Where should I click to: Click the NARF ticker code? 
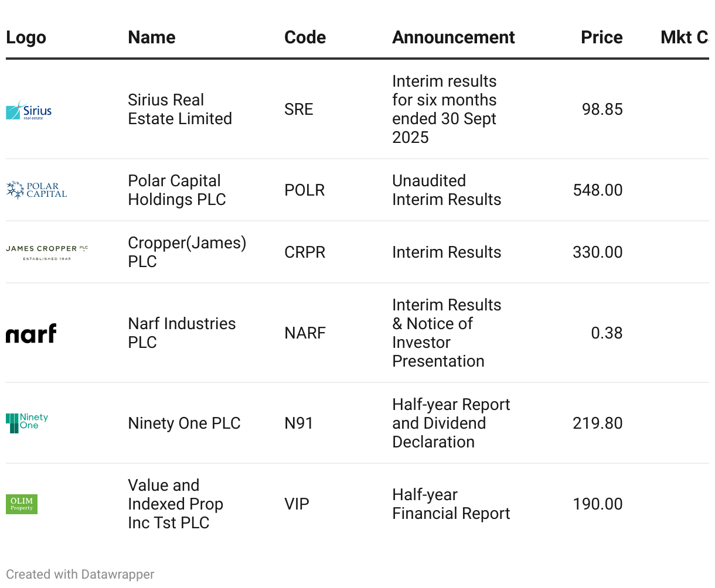305,333
